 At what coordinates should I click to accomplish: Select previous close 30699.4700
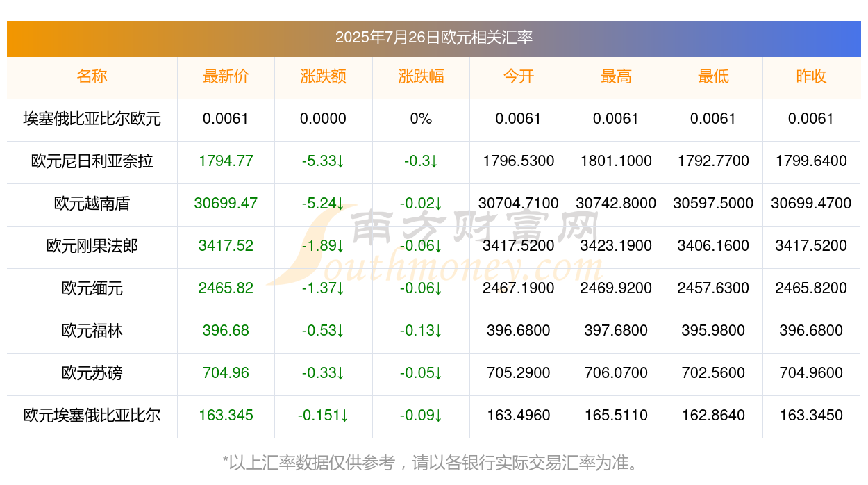(x=811, y=204)
